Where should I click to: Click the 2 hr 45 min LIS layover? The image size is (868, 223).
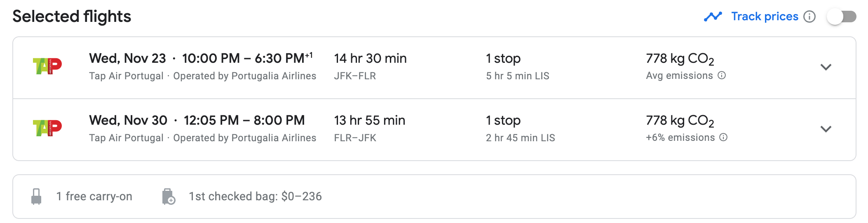tap(521, 138)
